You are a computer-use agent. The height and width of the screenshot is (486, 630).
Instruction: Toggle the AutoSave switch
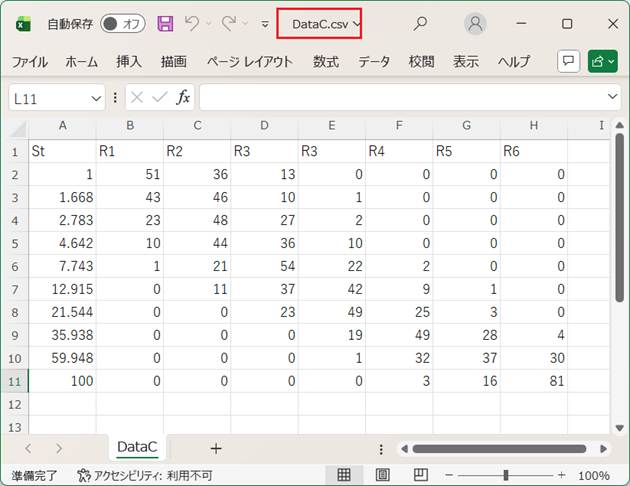(123, 23)
